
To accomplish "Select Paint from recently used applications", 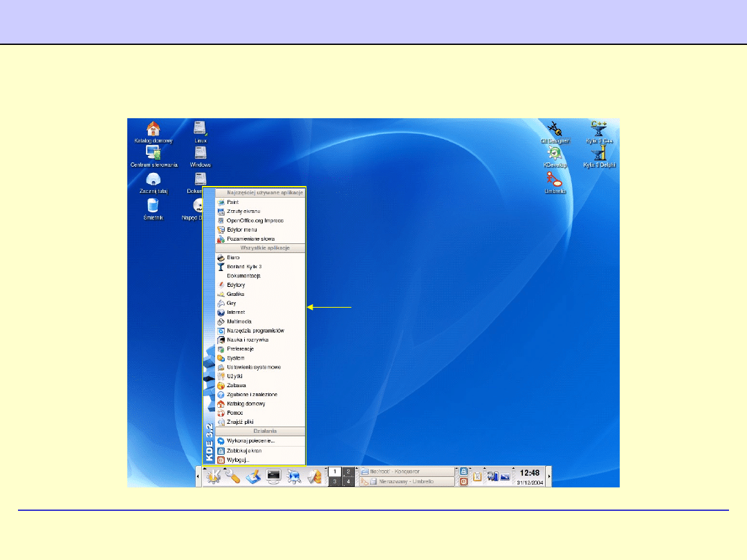I will 232,202.
